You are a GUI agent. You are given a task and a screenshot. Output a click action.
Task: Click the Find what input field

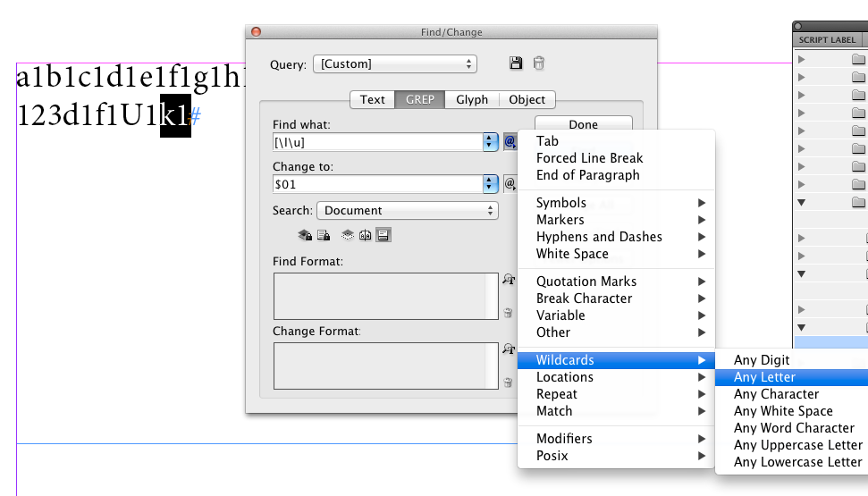pyautogui.click(x=378, y=142)
